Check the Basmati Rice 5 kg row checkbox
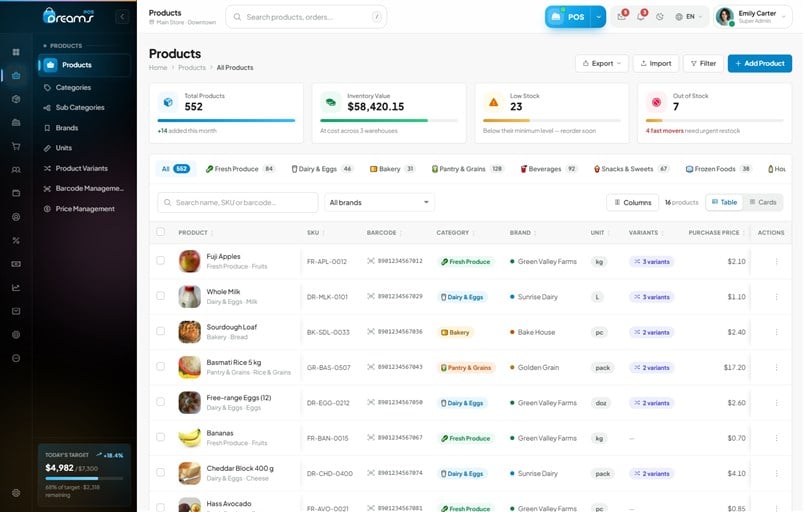This screenshot has height=512, width=804. (x=160, y=366)
